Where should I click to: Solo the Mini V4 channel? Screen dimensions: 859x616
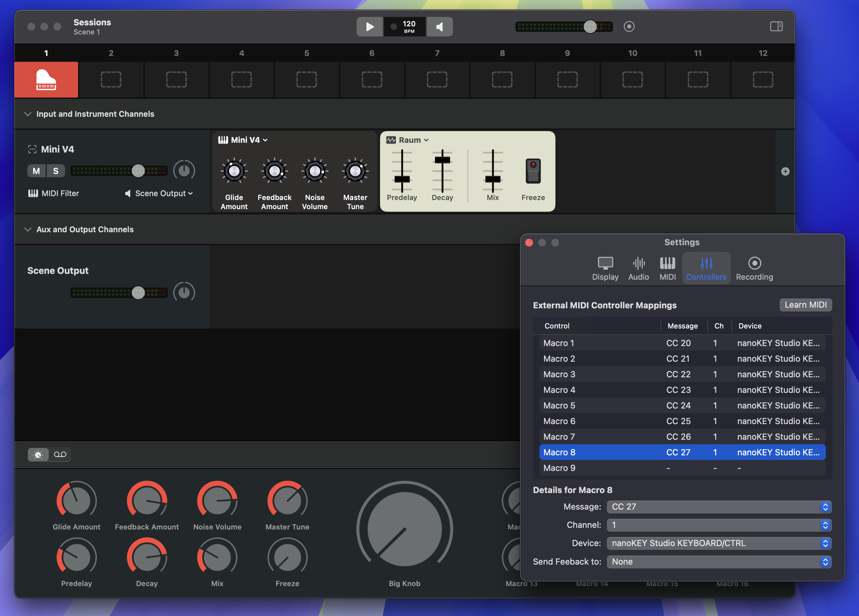56,171
